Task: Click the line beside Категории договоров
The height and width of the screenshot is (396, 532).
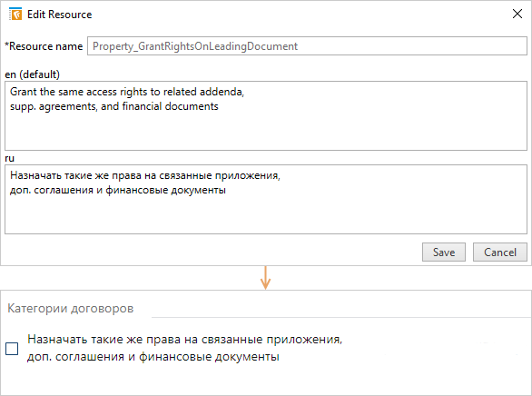Action: [x=341, y=318]
